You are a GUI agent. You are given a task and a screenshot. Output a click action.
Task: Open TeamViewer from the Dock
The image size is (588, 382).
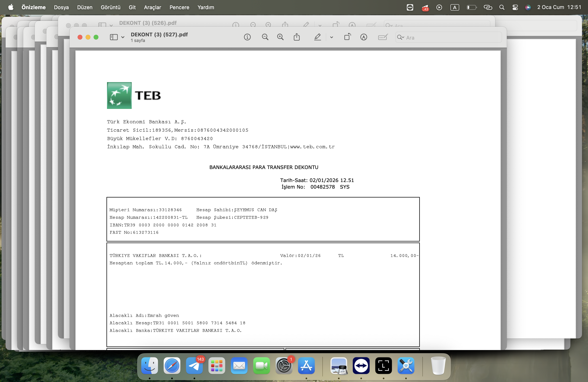pos(361,365)
